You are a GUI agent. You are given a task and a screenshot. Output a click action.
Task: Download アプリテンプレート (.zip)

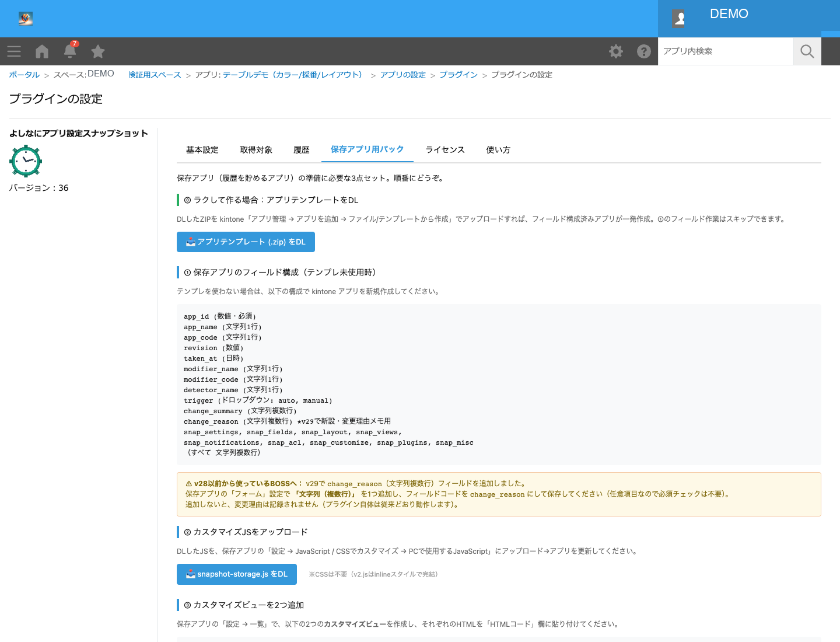coord(246,242)
